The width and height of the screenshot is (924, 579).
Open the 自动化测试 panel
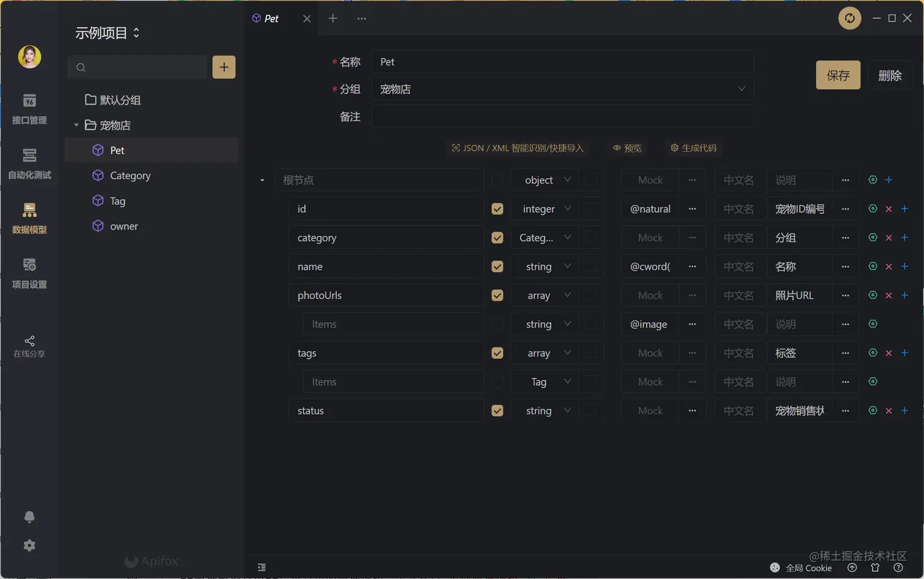coord(29,164)
